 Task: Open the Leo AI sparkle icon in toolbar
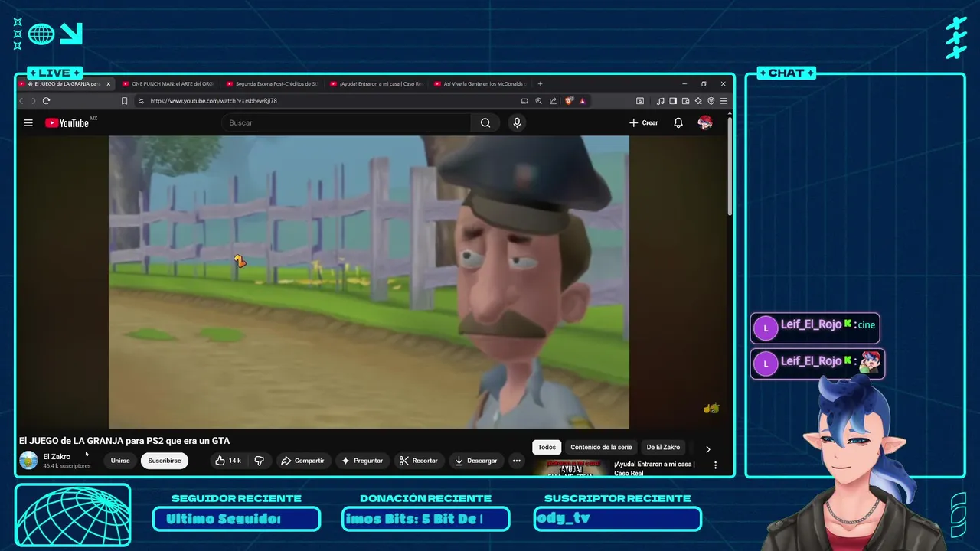tap(698, 101)
